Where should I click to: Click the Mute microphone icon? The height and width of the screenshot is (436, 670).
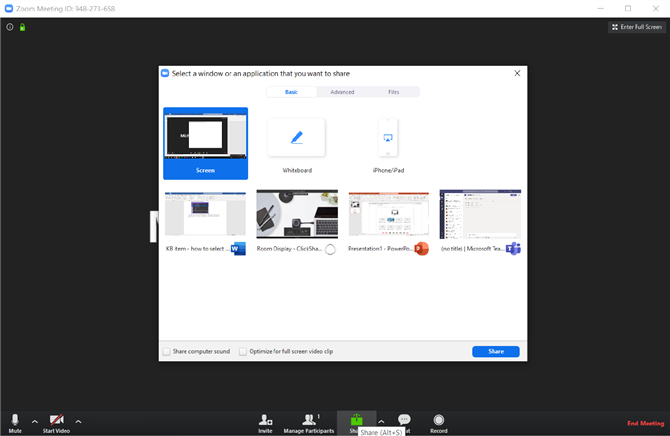[15, 420]
